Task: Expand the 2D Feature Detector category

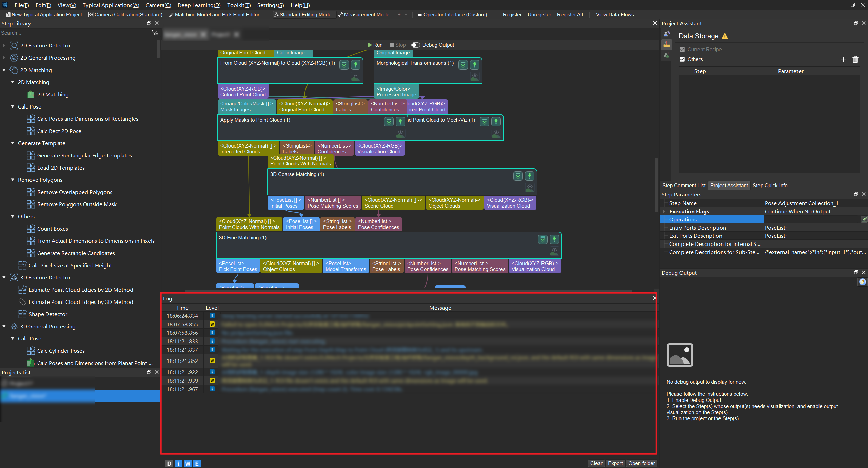Action: tap(4, 45)
